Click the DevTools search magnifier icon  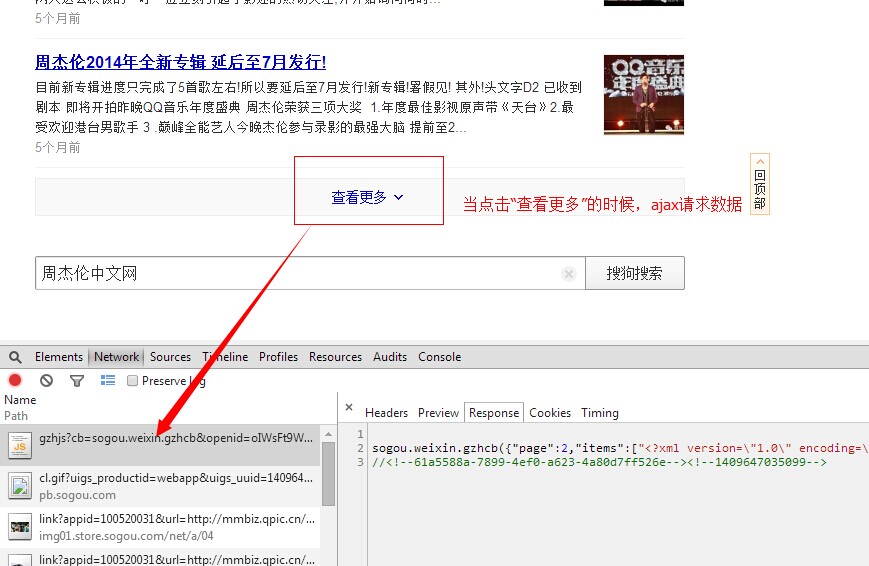16,357
